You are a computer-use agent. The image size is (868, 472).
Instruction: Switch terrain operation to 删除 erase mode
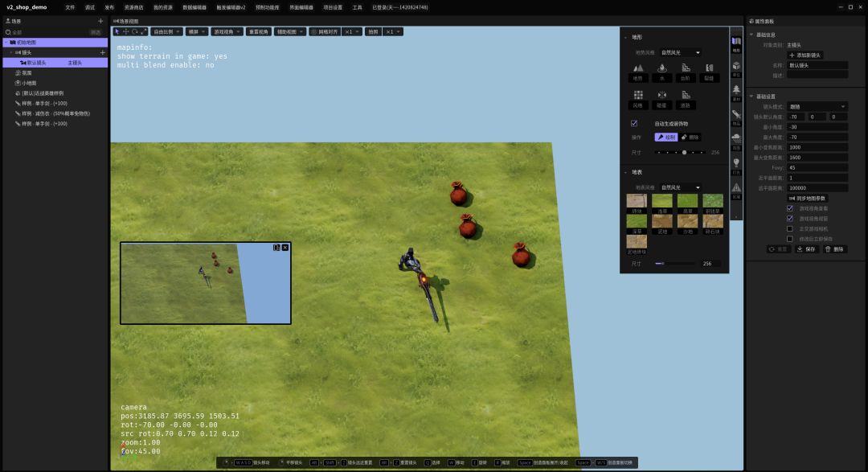tap(690, 137)
